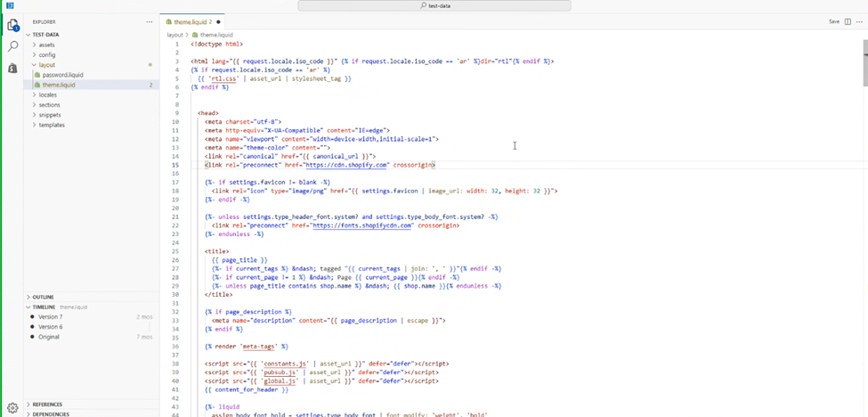Open Version 7 in the timeline
Screen dimensions: 868x417
[x=51, y=317]
